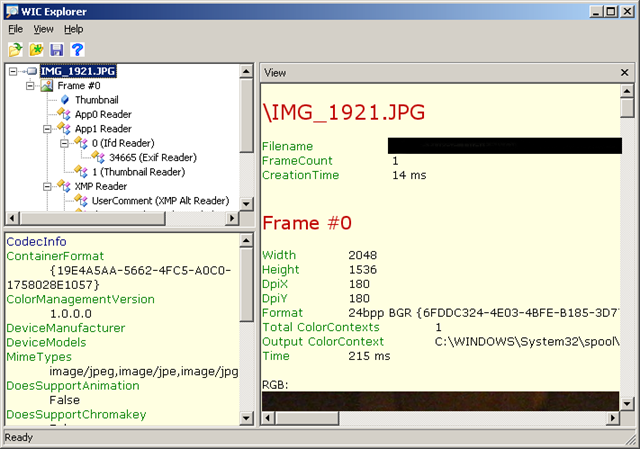Select 0 (Ifd Reader) tree item
The width and height of the screenshot is (640, 449).
click(x=123, y=143)
